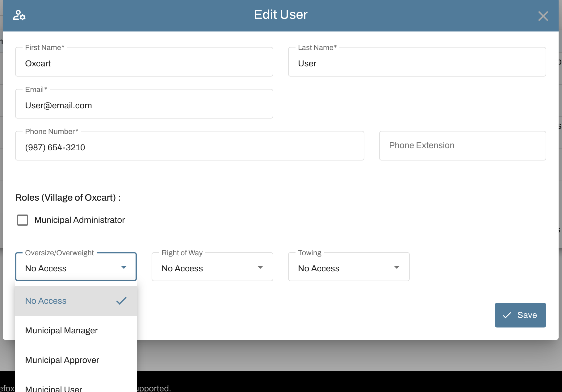Click the First Name field containing Oxcart
The width and height of the screenshot is (562, 392).
click(144, 62)
